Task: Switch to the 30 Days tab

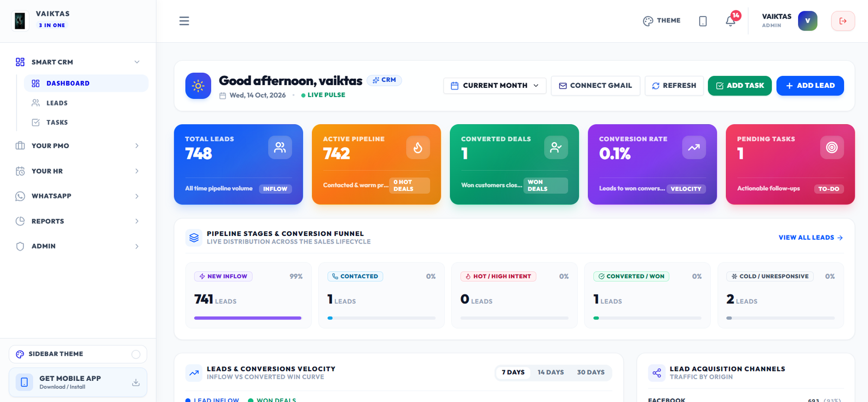Action: click(591, 372)
